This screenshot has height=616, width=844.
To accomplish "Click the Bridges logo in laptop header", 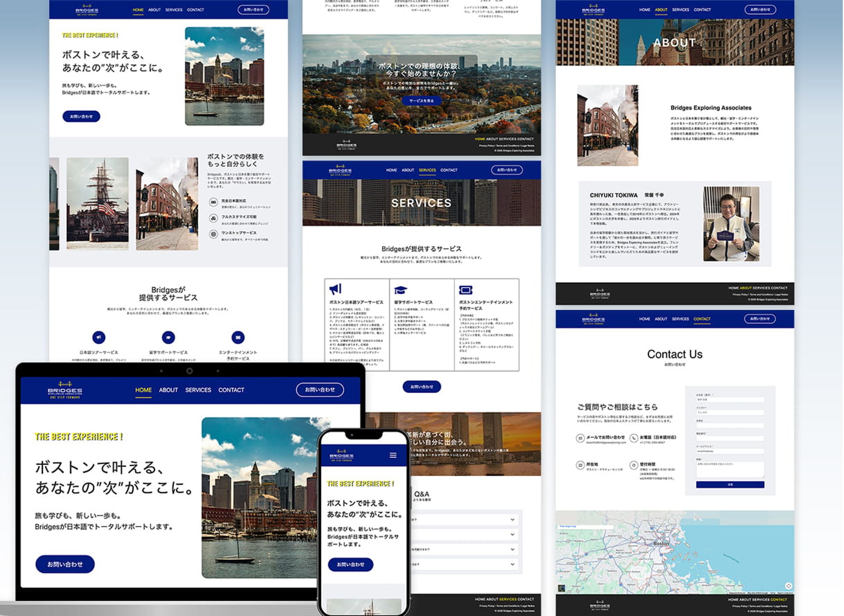I will pyautogui.click(x=65, y=390).
